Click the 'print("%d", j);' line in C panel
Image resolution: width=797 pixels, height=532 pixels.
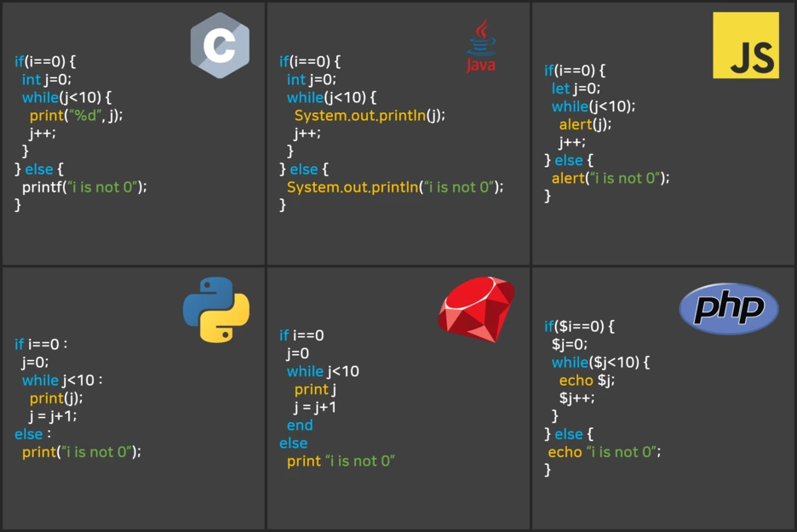[x=77, y=116]
